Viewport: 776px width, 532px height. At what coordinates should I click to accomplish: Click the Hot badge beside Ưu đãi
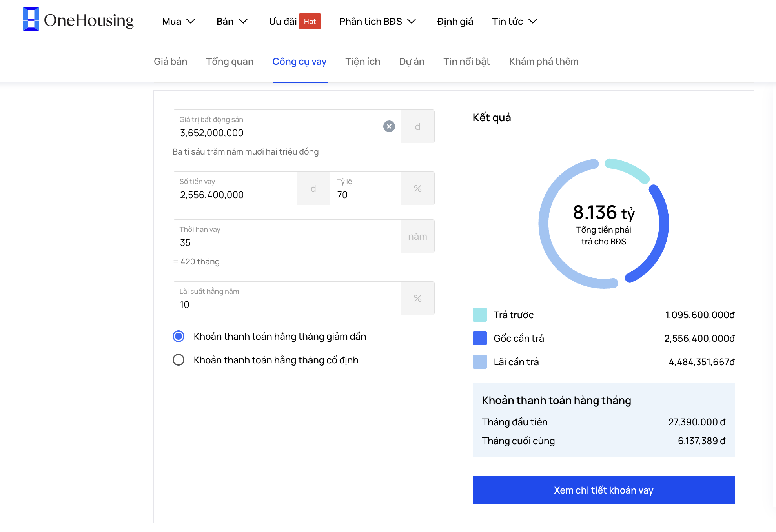310,21
